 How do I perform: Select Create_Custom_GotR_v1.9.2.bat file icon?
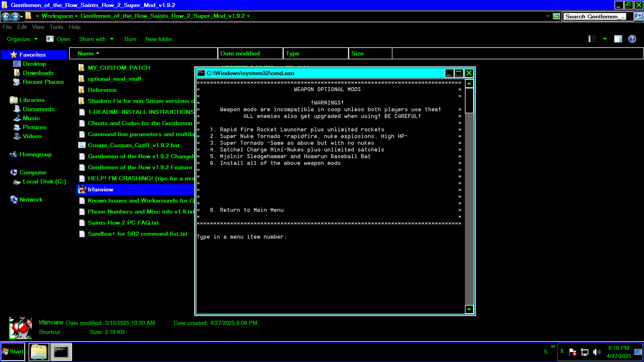point(82,145)
